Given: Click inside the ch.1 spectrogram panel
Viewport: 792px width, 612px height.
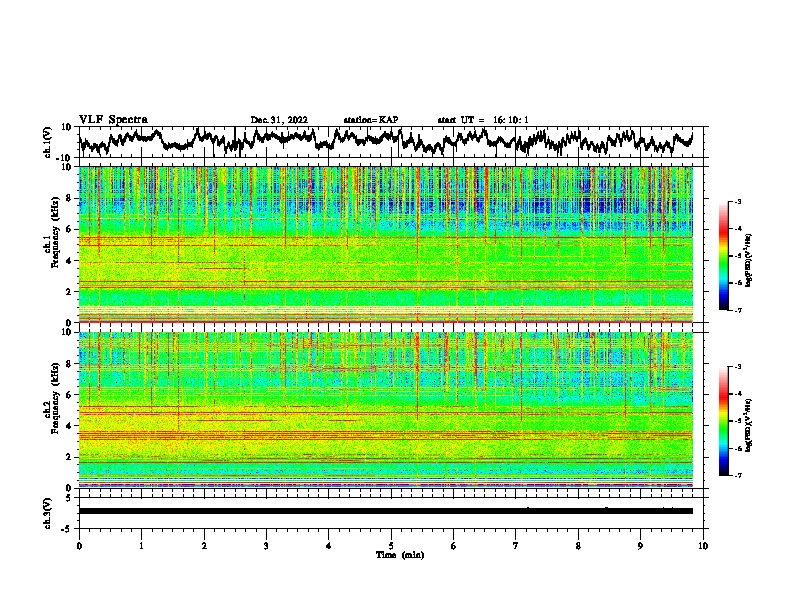Looking at the screenshot, I should [x=386, y=244].
